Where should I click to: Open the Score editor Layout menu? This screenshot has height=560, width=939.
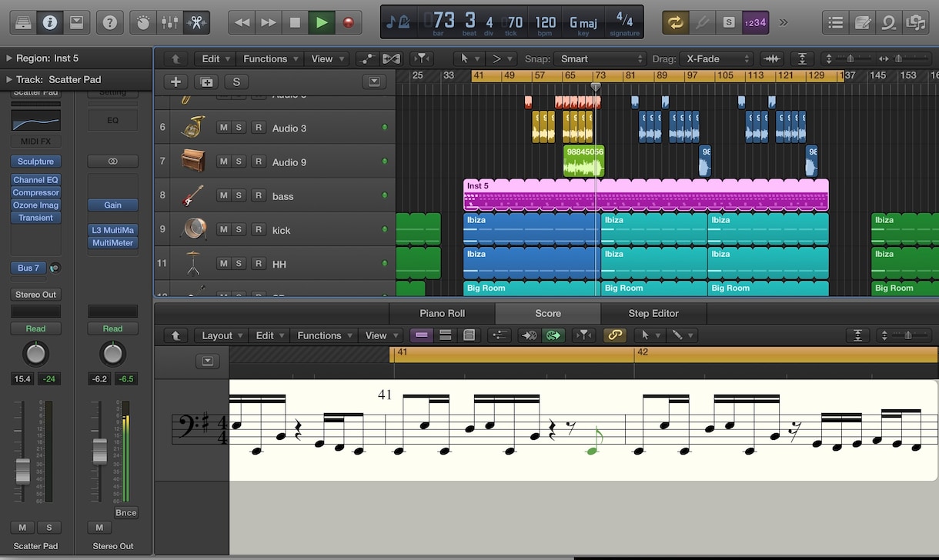tap(222, 335)
